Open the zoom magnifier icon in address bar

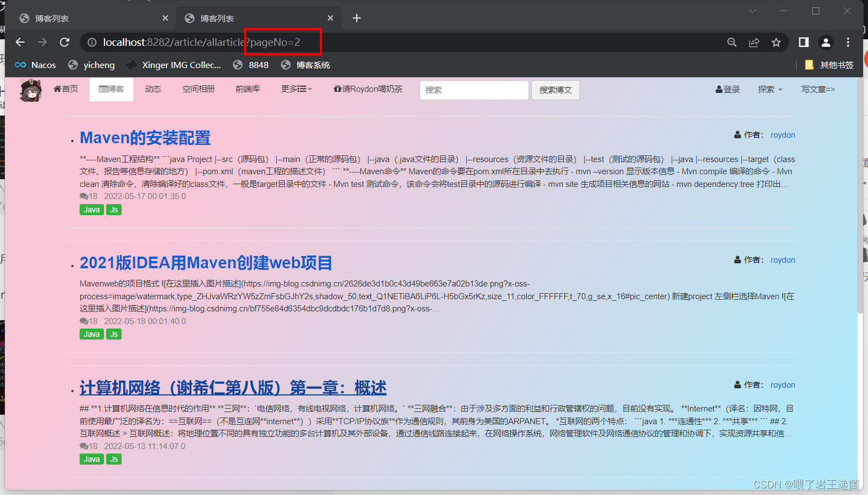click(x=732, y=42)
